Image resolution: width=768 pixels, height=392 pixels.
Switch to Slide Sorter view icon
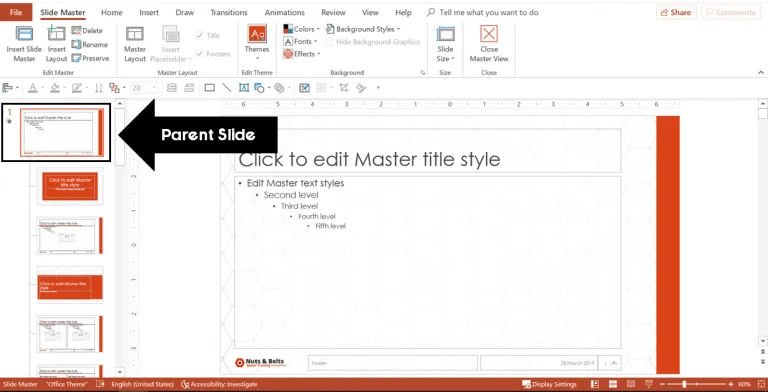[613, 385]
